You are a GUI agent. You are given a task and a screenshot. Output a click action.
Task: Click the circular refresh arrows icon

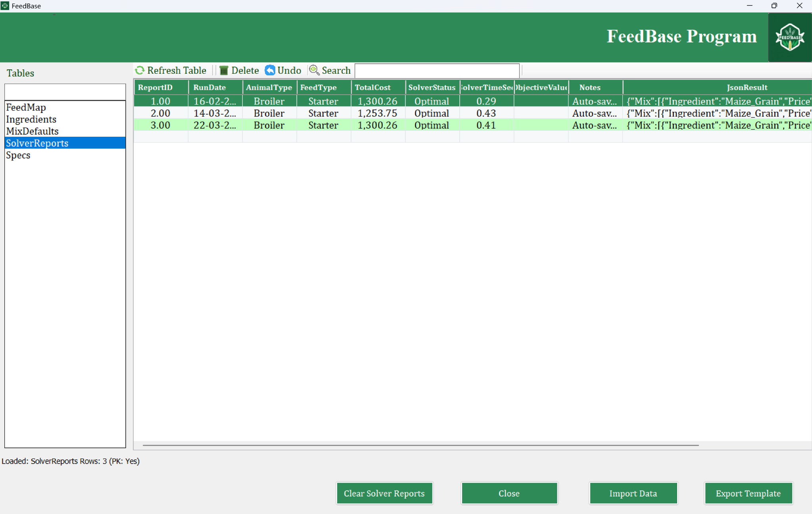click(x=139, y=70)
